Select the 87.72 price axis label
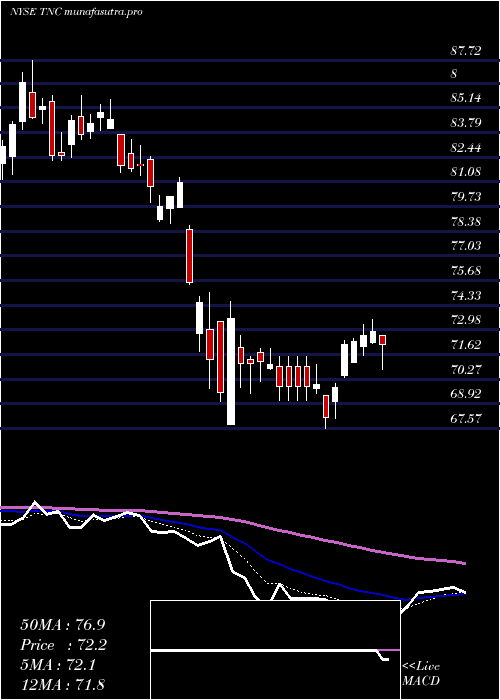This screenshot has height=700, width=500. coord(466,51)
